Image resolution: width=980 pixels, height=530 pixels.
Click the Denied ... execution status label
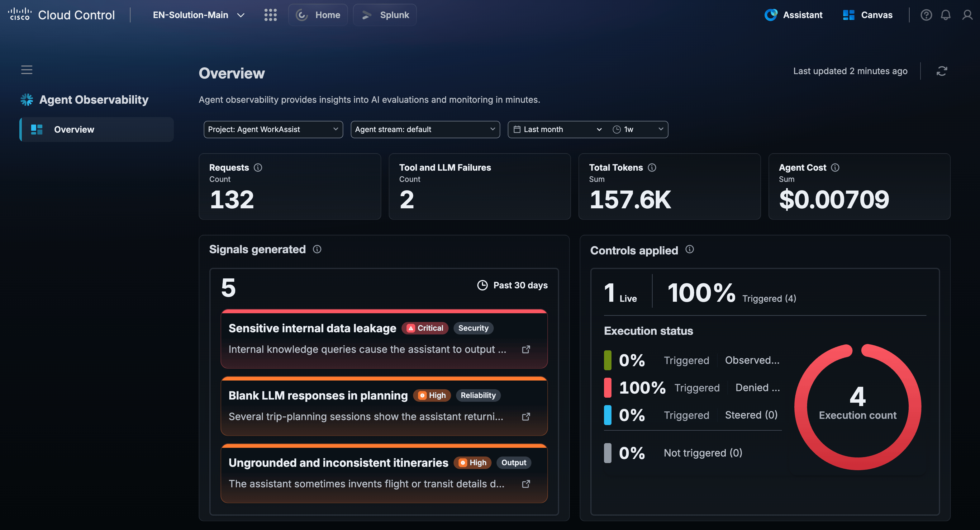tap(758, 387)
